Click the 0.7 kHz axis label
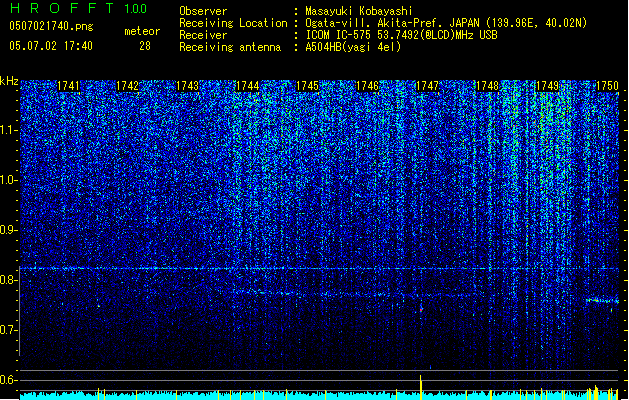Image resolution: width=629 pixels, height=400 pixels. [9, 330]
